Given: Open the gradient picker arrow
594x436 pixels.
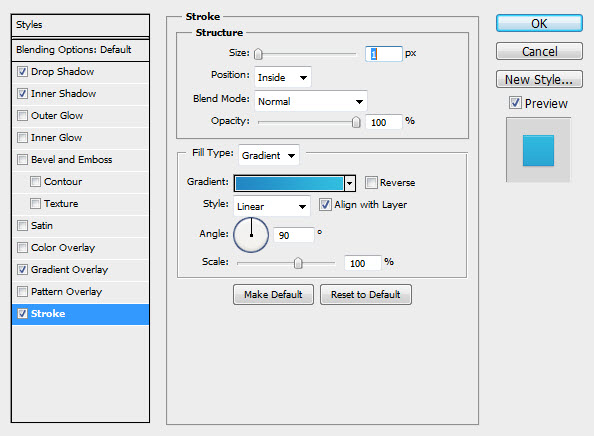Looking at the screenshot, I should tap(350, 183).
